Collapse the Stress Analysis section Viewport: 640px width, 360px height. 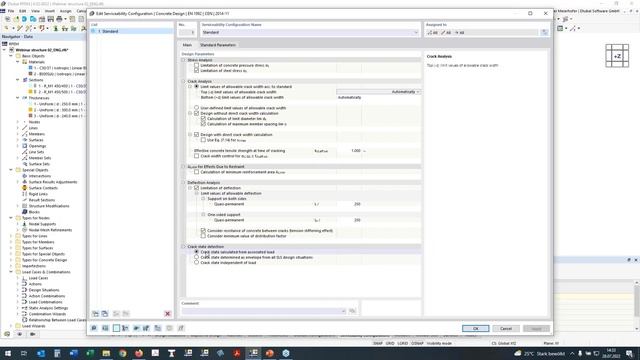tap(183, 60)
